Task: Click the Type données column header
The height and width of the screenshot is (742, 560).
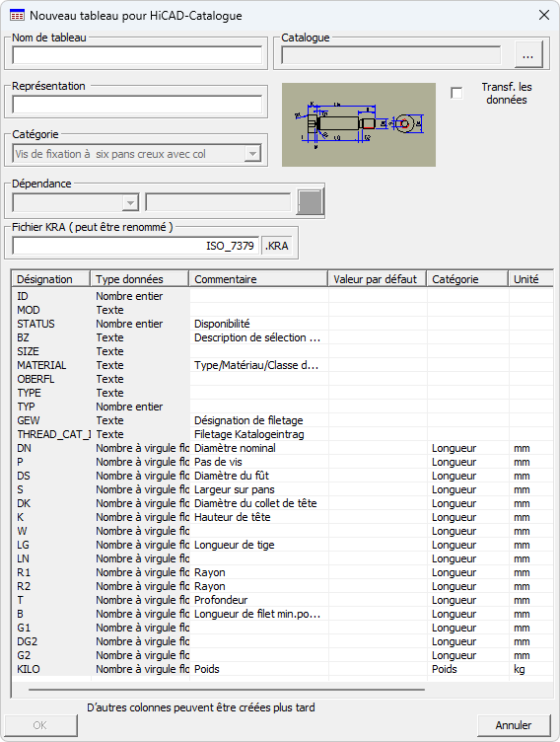Action: coord(140,279)
